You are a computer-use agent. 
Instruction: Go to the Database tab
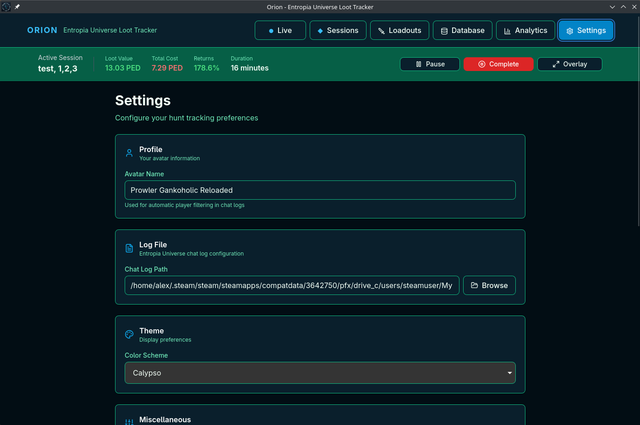(x=462, y=31)
